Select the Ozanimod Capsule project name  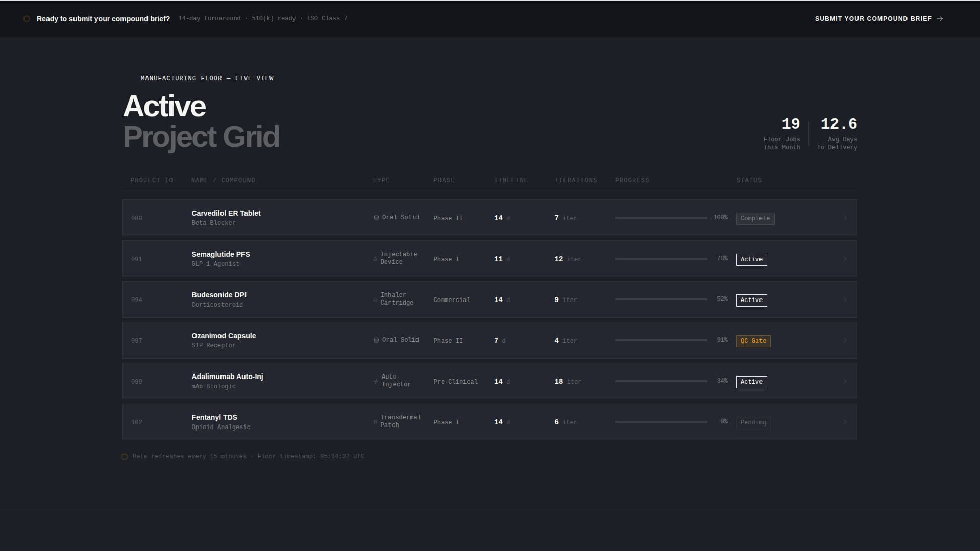click(224, 336)
